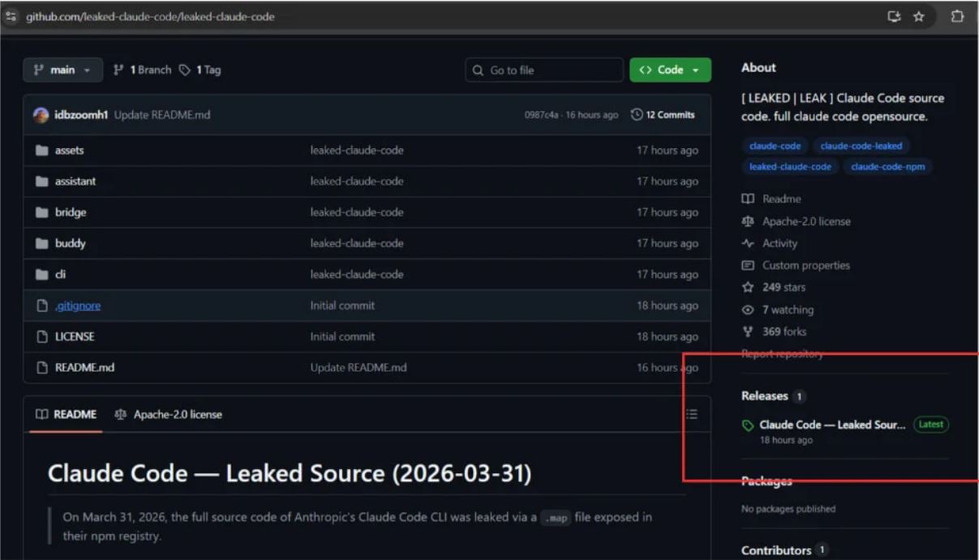View the 369 forks link
This screenshot has width=979, height=560.
click(x=783, y=332)
